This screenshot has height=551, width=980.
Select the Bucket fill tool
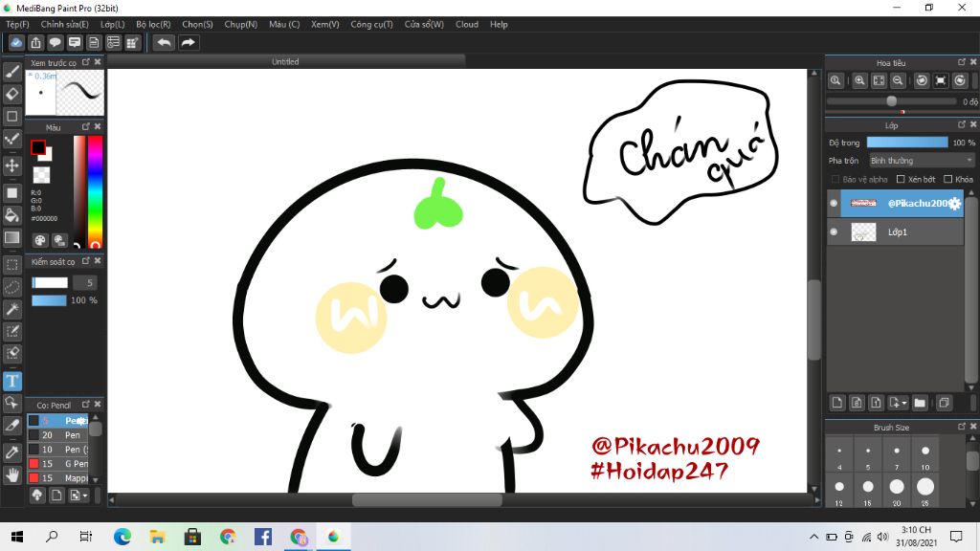[x=11, y=215]
